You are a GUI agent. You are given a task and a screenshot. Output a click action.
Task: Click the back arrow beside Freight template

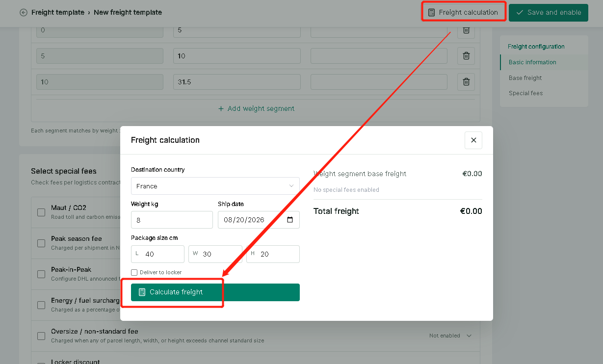click(x=24, y=13)
